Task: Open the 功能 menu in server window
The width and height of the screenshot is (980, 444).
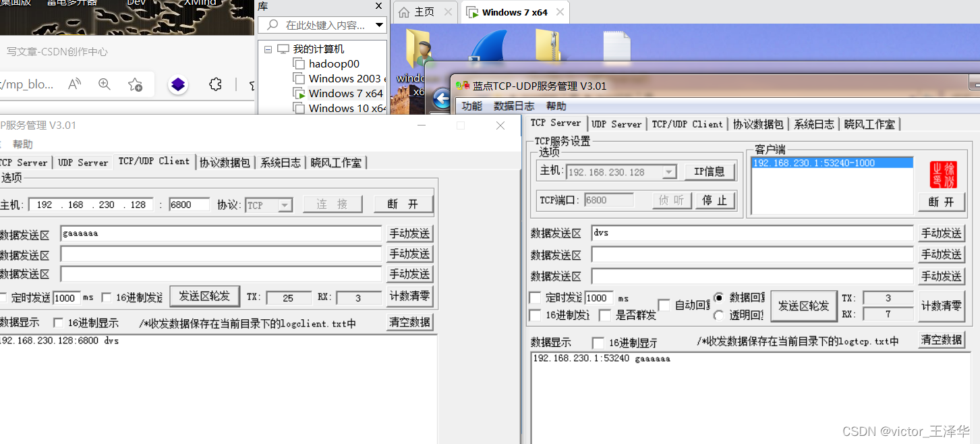Action: 472,106
